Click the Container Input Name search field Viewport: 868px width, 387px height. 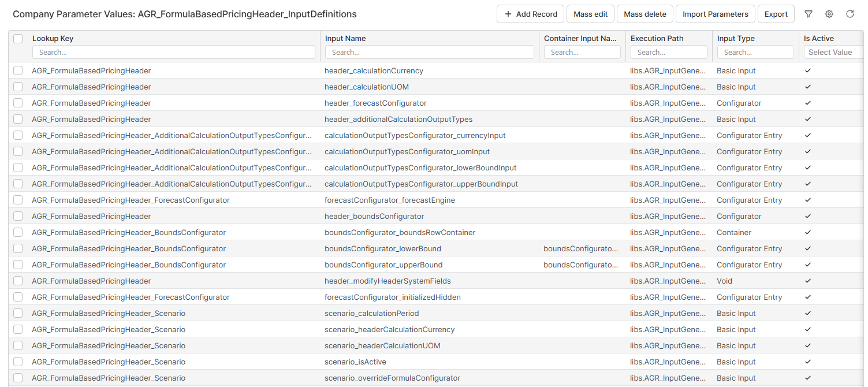(582, 52)
